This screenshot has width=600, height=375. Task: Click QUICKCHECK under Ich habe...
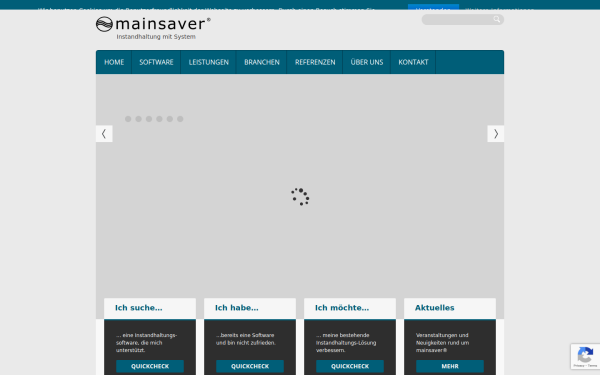coord(250,366)
